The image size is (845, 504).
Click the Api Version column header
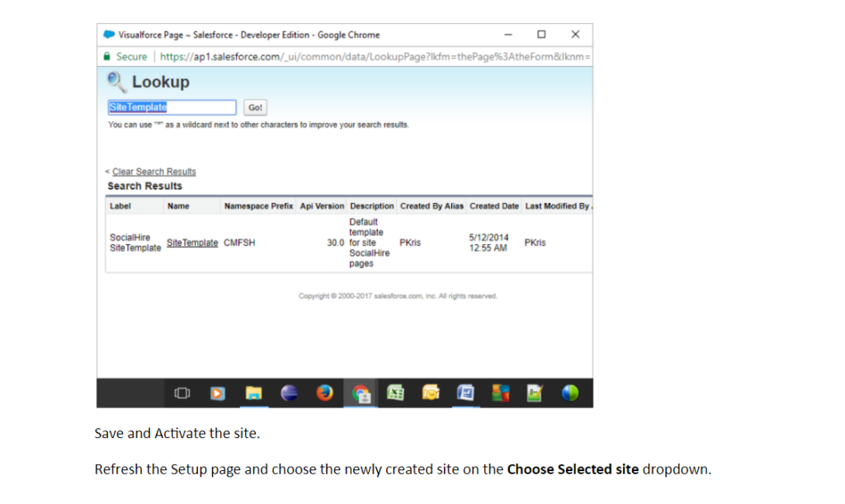322,206
